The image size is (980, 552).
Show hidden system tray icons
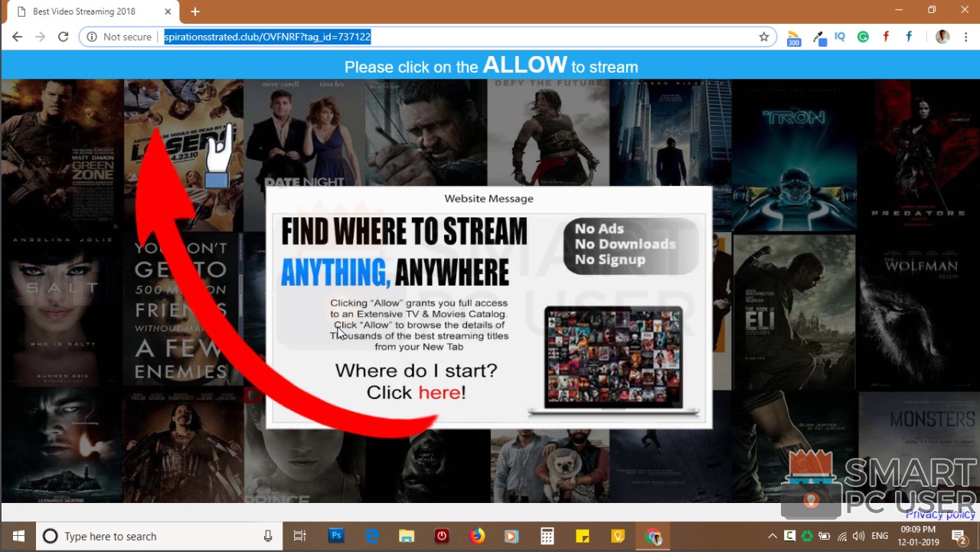coord(772,536)
